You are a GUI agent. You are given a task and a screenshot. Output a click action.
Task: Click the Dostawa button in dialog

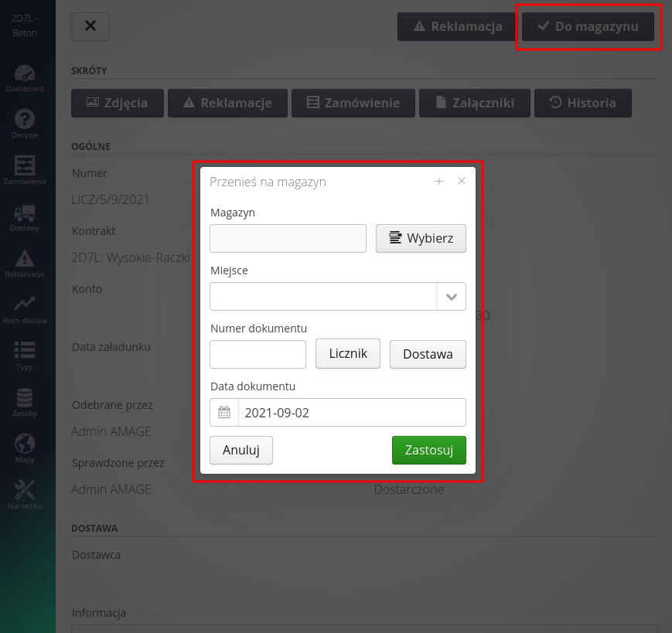point(428,355)
